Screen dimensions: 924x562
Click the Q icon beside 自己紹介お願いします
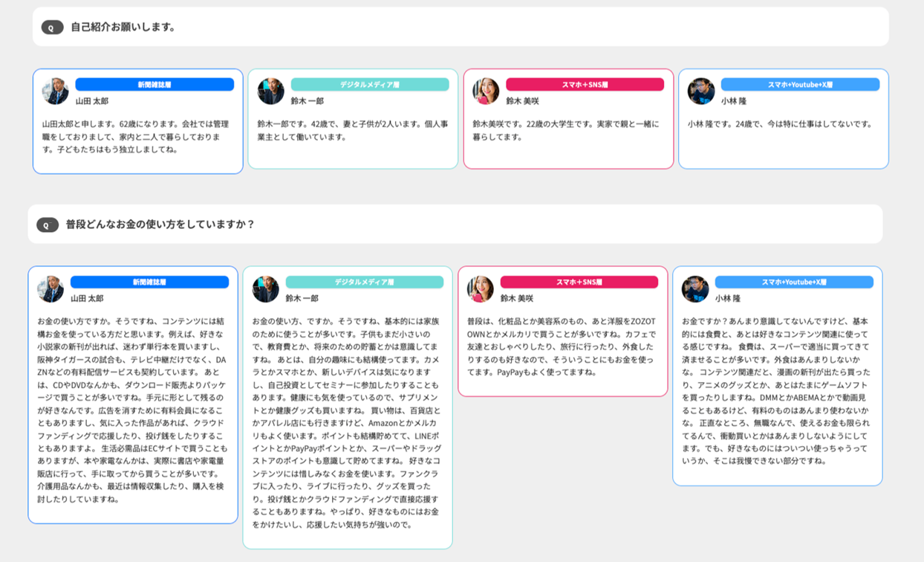[52, 28]
